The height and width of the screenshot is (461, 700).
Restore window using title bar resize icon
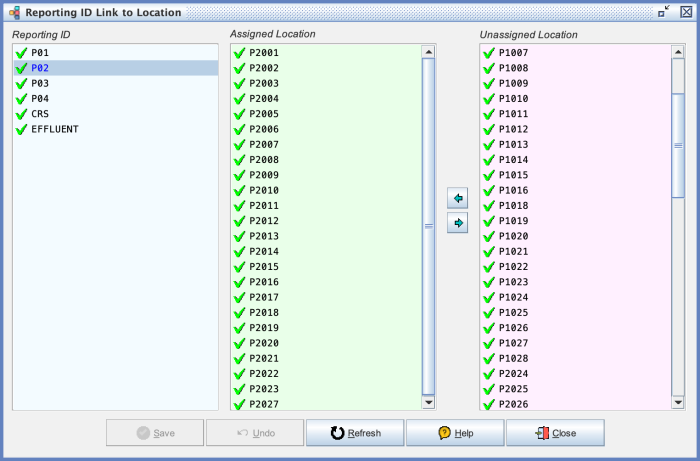663,12
